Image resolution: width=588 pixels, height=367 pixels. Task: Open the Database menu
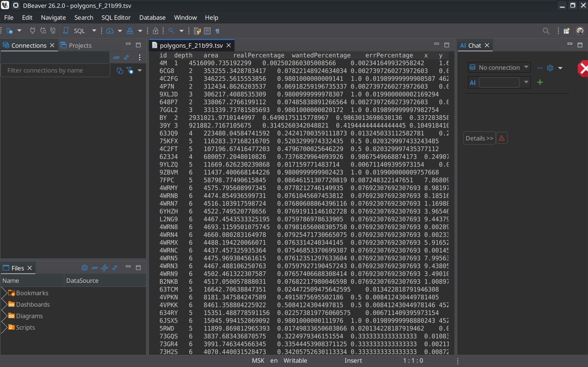(152, 17)
